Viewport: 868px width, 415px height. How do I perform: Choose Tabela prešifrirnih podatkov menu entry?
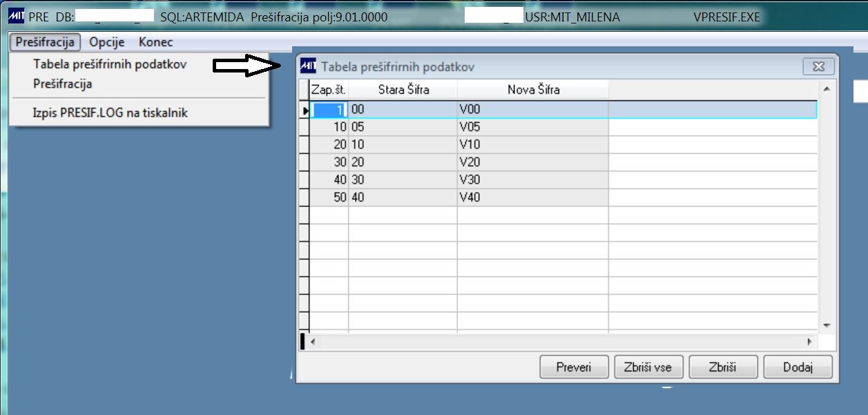point(110,64)
